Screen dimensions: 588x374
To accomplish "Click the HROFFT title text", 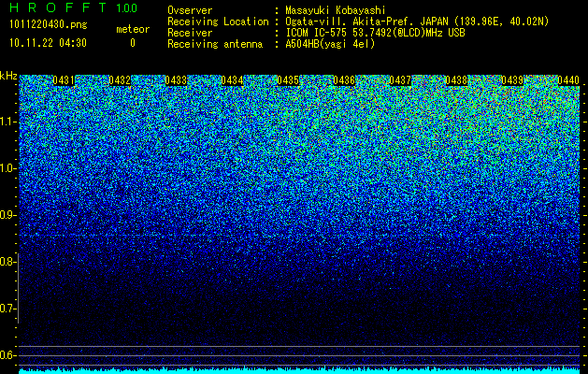I will 58,7.
